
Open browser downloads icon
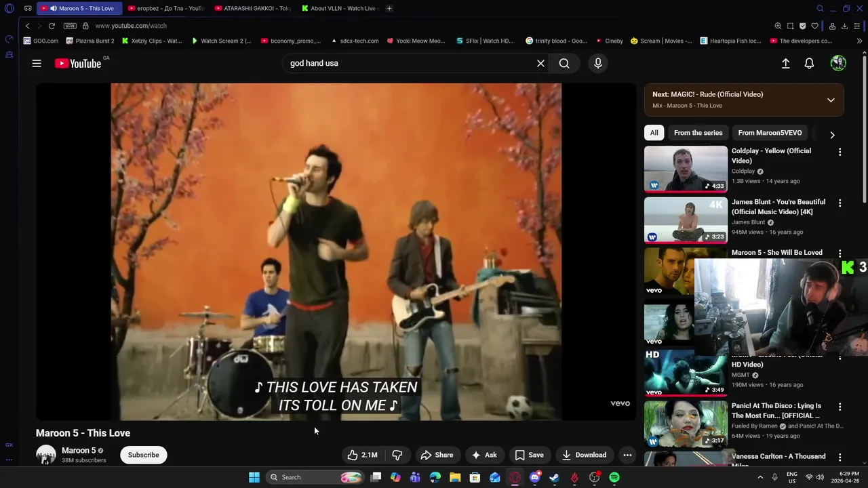(x=844, y=26)
